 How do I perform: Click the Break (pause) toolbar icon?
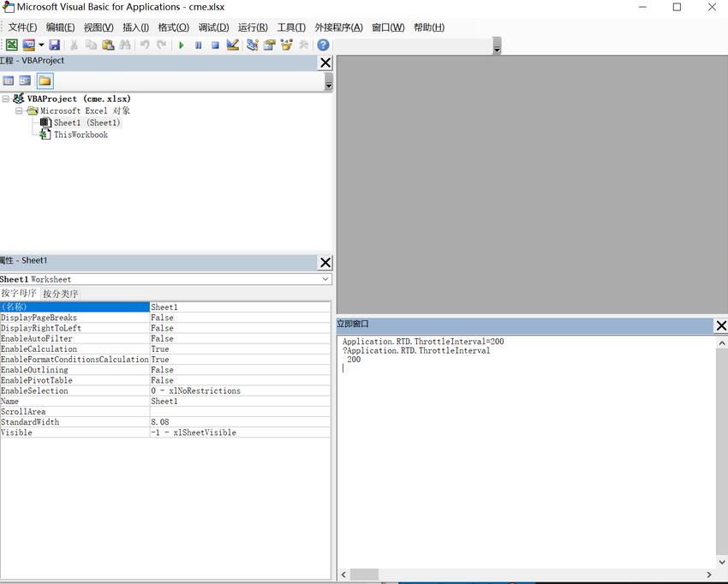pyautogui.click(x=198, y=45)
